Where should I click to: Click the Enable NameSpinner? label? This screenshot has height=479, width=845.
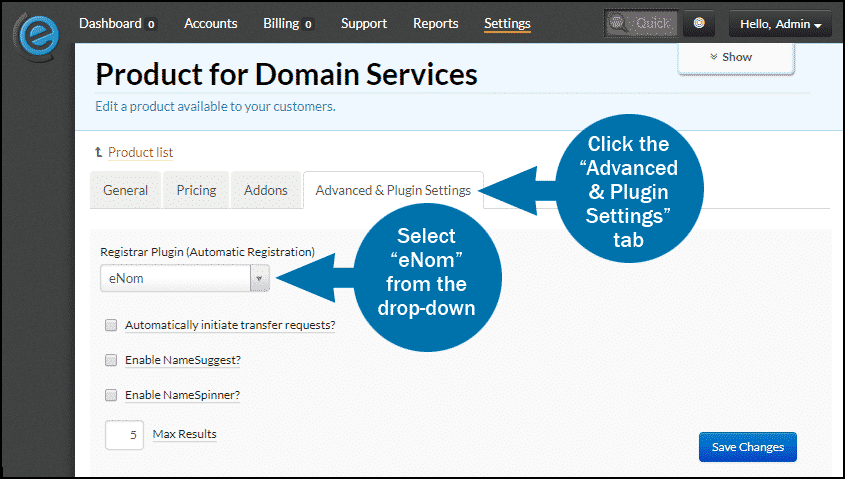click(182, 395)
